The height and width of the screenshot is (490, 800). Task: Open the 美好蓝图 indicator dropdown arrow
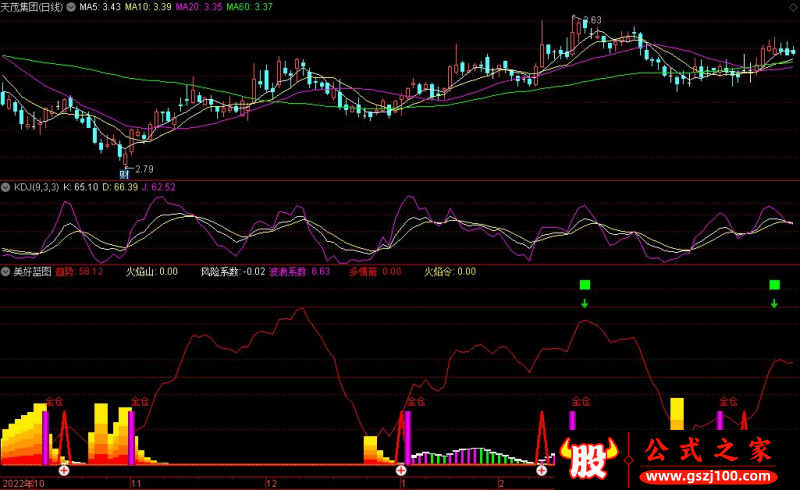coord(6,271)
